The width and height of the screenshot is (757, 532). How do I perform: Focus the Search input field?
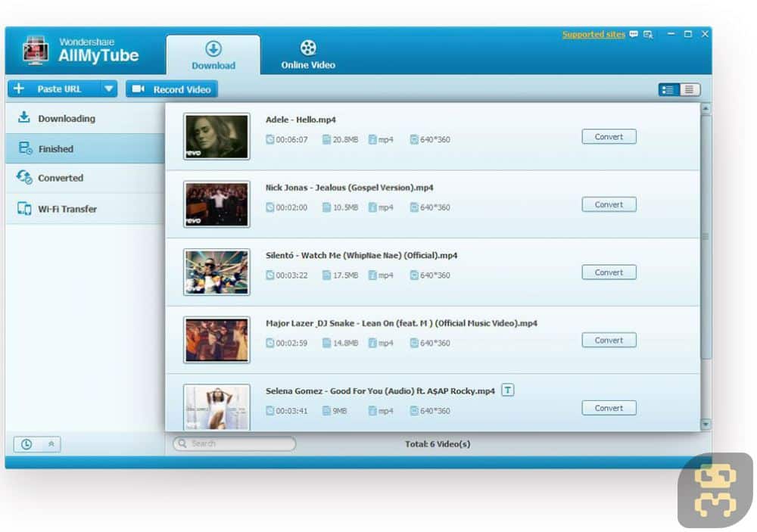(x=235, y=443)
